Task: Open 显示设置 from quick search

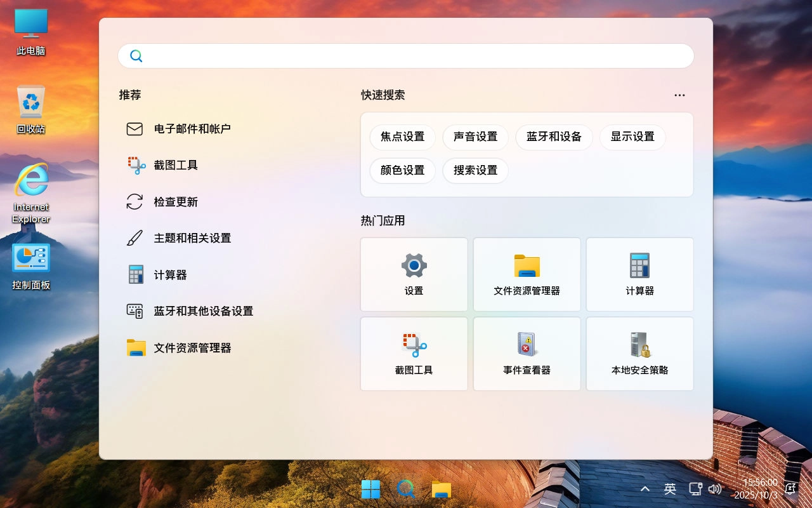Action: click(x=632, y=137)
